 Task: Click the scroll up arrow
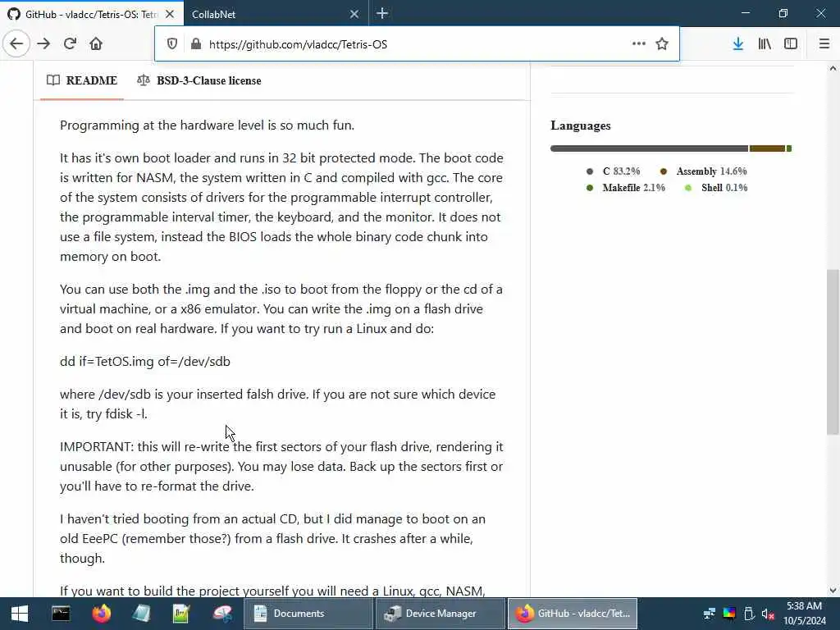coord(833,69)
